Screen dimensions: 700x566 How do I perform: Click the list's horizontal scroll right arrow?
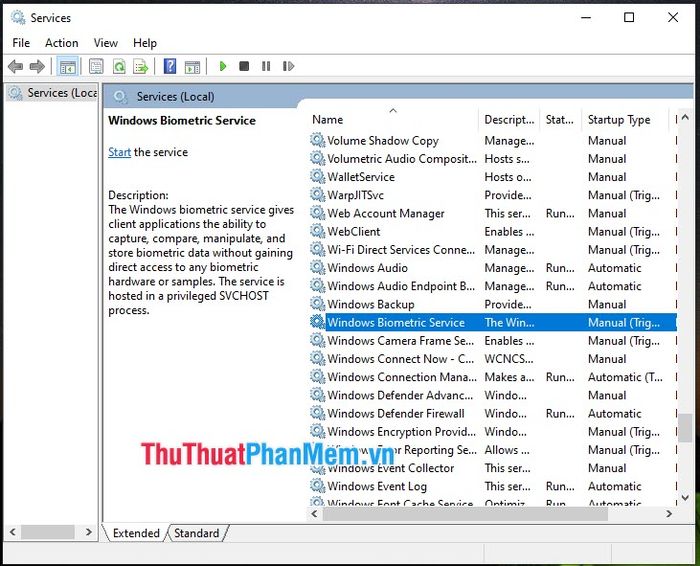pyautogui.click(x=668, y=514)
